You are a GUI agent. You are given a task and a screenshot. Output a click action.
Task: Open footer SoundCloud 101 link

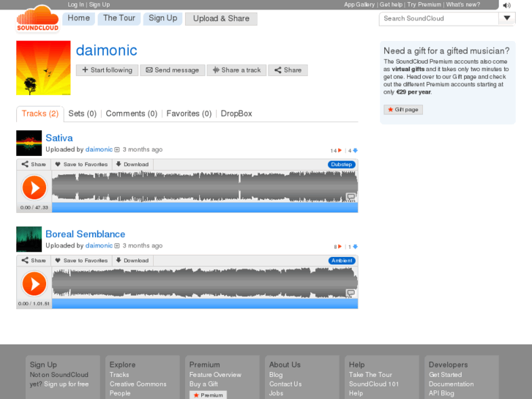pos(374,384)
